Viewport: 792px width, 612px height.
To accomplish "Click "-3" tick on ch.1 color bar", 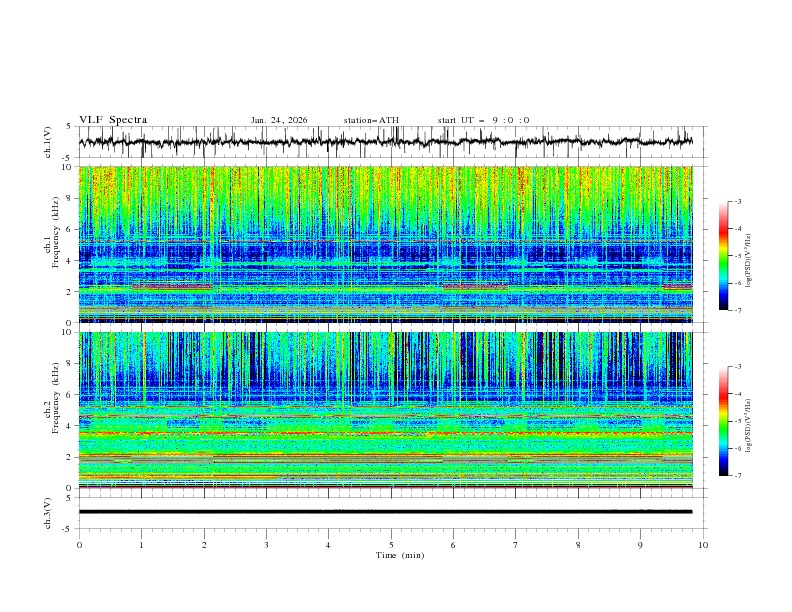I will pos(737,201).
